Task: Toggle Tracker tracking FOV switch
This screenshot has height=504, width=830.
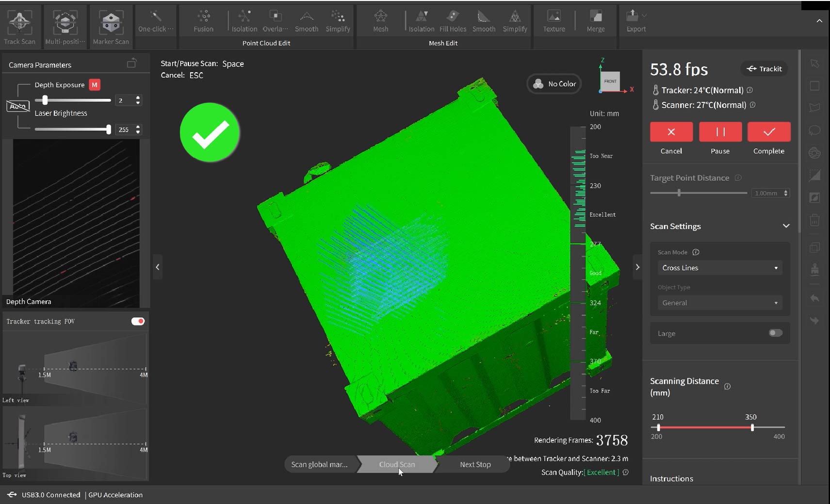Action: pos(138,321)
